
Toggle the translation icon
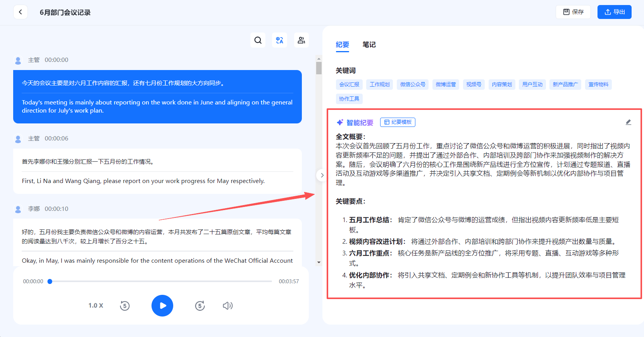pos(279,40)
